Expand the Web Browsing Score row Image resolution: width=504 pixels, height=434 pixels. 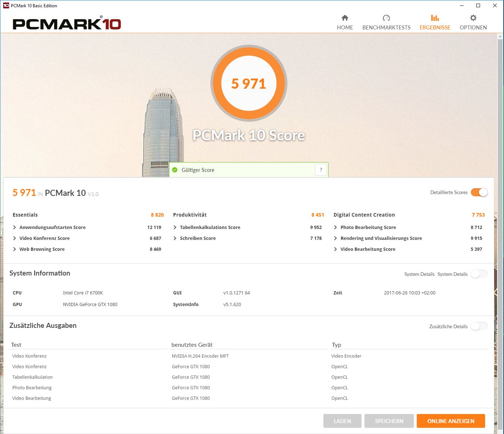[15, 249]
